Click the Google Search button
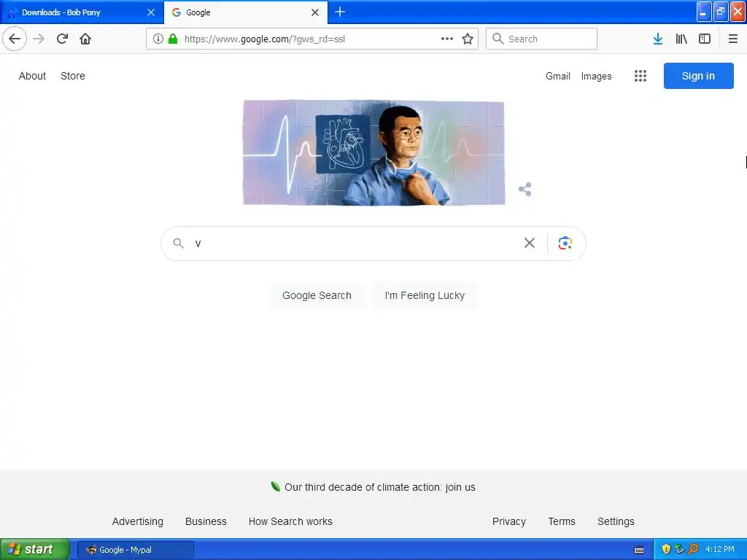This screenshot has width=747, height=560. (x=317, y=295)
